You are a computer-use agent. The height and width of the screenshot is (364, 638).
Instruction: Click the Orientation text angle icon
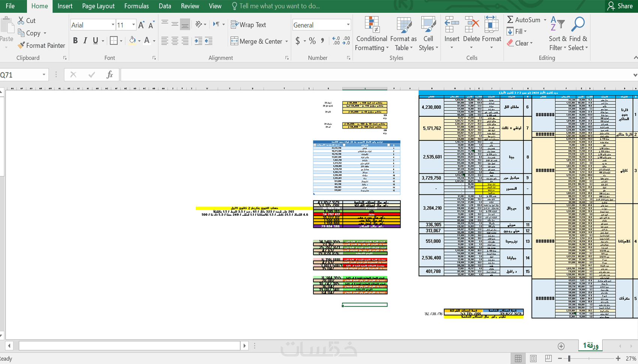pyautogui.click(x=199, y=24)
